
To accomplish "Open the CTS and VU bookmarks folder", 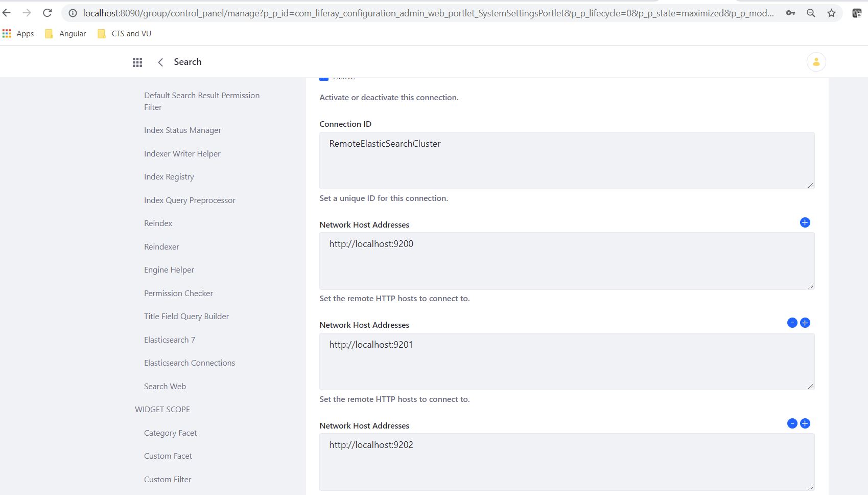I will point(123,33).
